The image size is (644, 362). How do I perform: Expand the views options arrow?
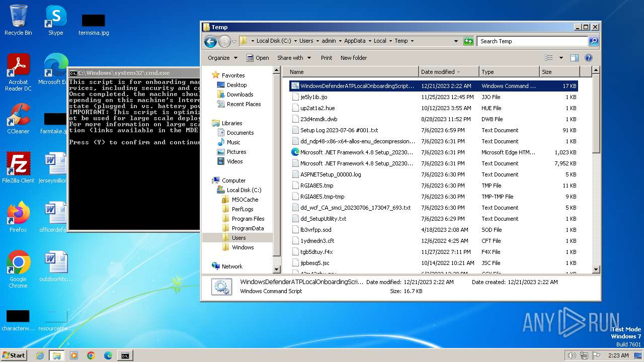(x=561, y=58)
